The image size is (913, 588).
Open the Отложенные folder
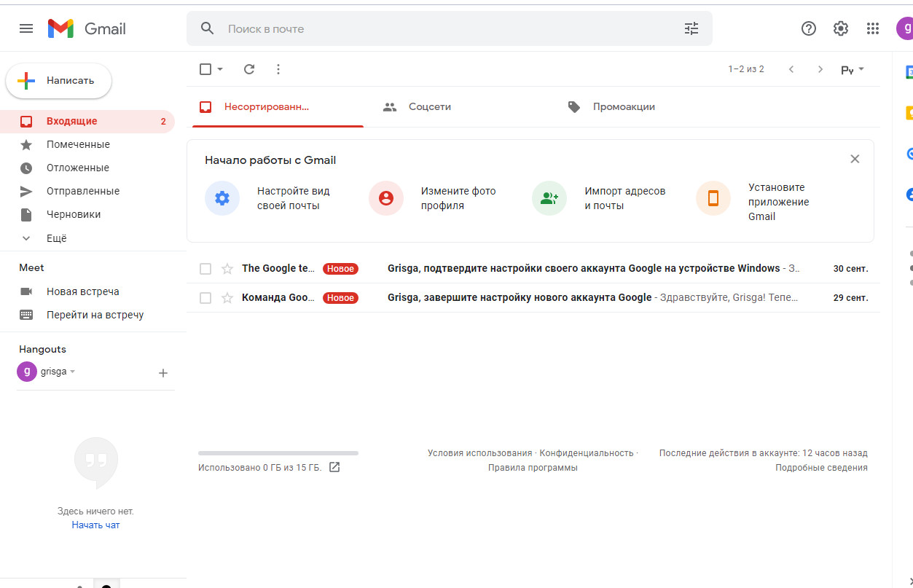point(87,168)
